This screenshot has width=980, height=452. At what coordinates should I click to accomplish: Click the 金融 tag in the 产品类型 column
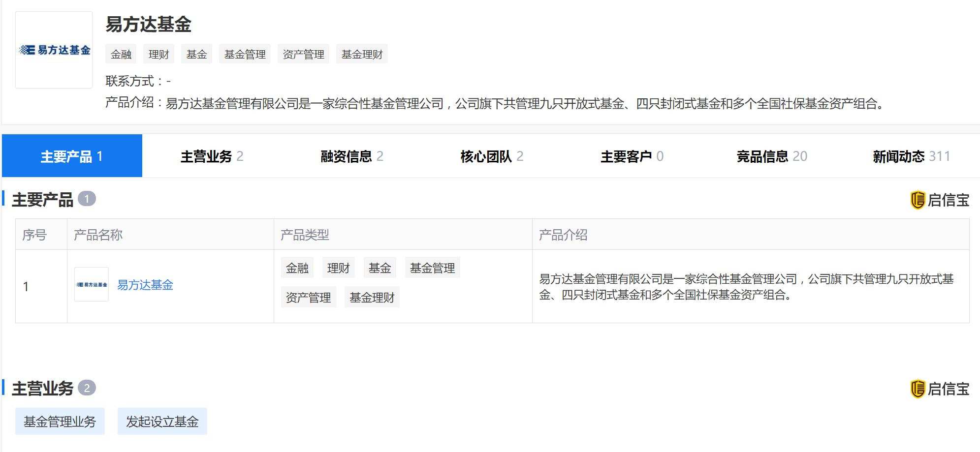pos(297,268)
